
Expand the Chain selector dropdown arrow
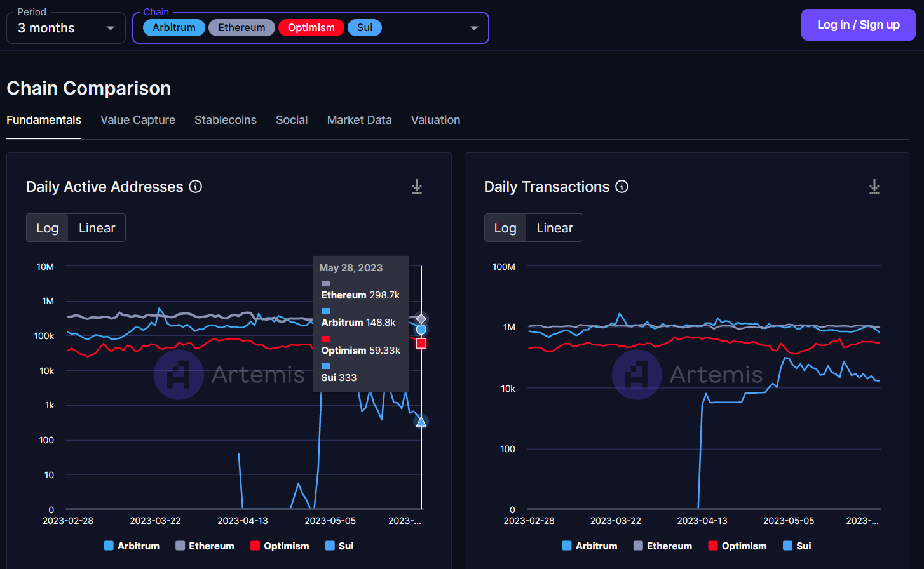(473, 28)
